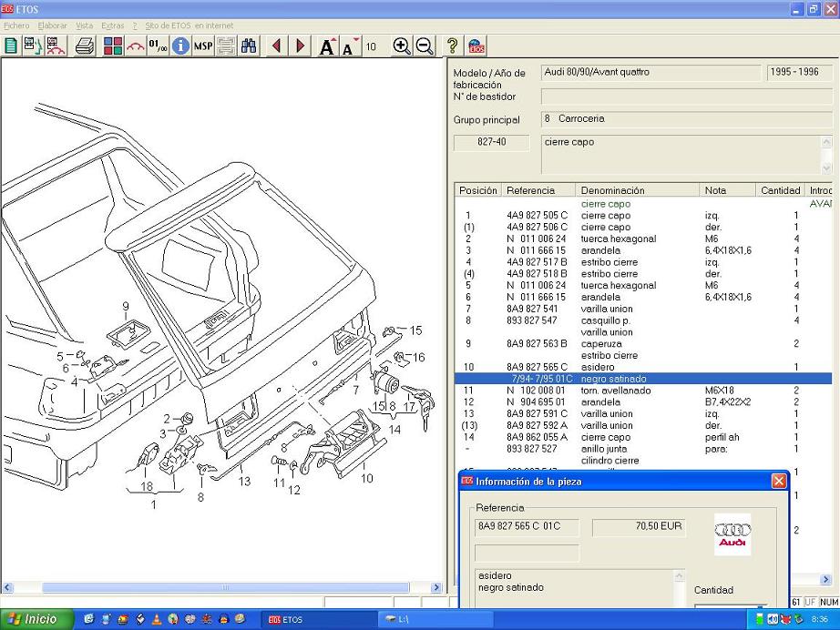Increase font size with large A icon
Viewport: 840px width, 630px height.
[327, 46]
